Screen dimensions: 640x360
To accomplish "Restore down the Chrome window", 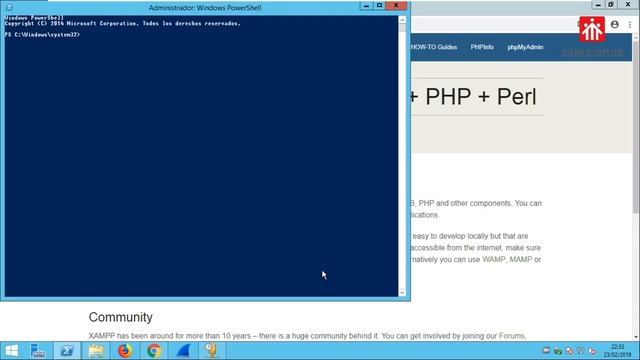I will pos(611,5).
